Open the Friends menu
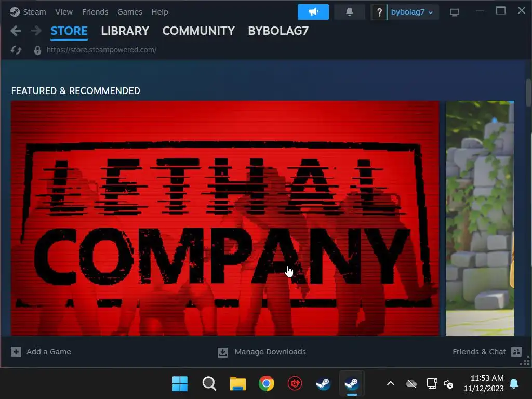532x399 pixels. [x=95, y=12]
